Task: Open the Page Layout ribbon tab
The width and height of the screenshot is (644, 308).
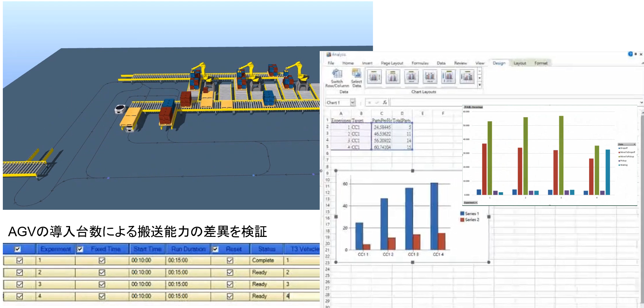Action: 392,63
